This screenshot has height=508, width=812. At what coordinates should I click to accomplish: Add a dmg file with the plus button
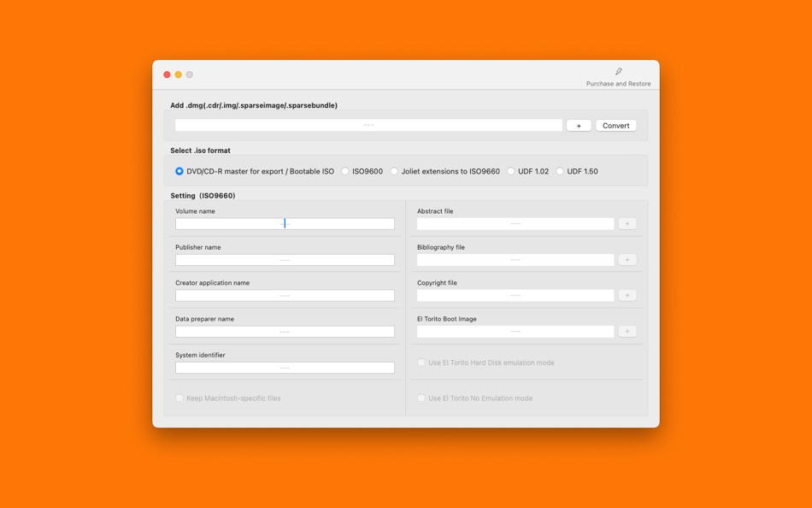click(579, 126)
